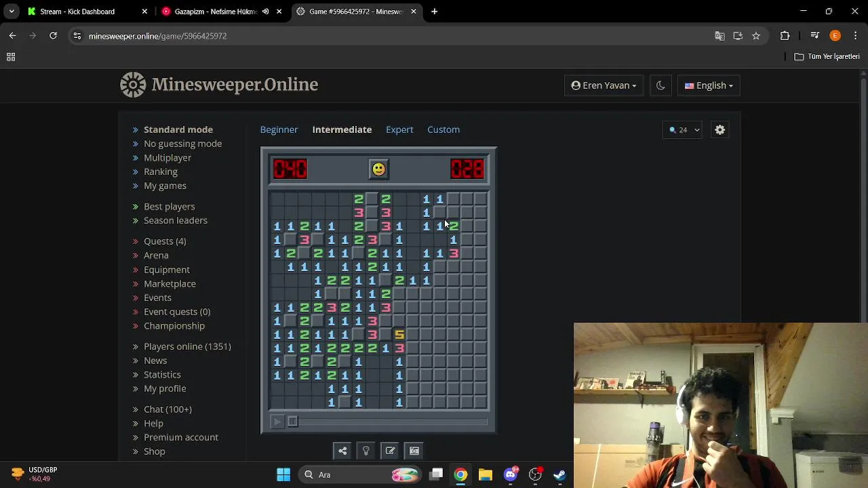The width and height of the screenshot is (868, 488).
Task: Open the Shop page
Action: tap(154, 451)
